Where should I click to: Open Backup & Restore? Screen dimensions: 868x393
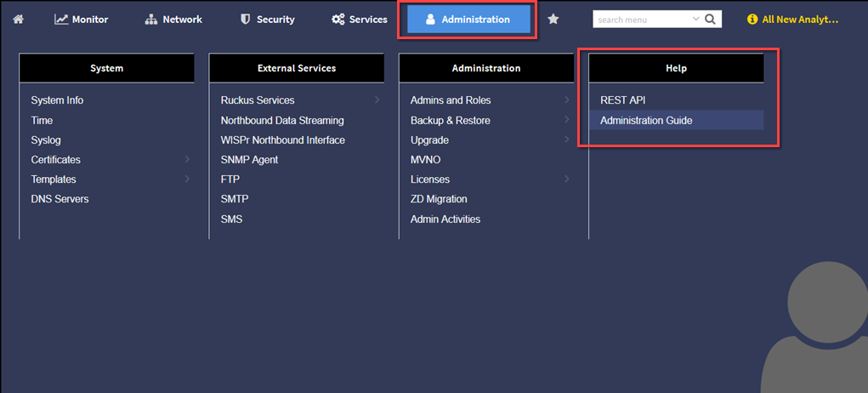tap(451, 120)
